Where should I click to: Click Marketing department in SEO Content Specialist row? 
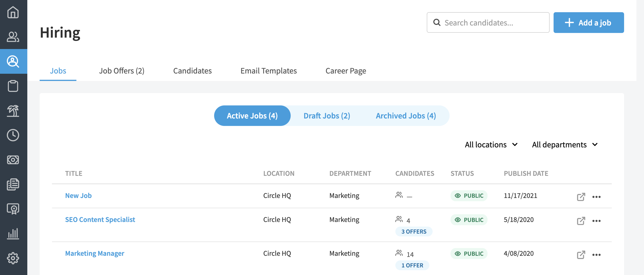click(x=344, y=220)
